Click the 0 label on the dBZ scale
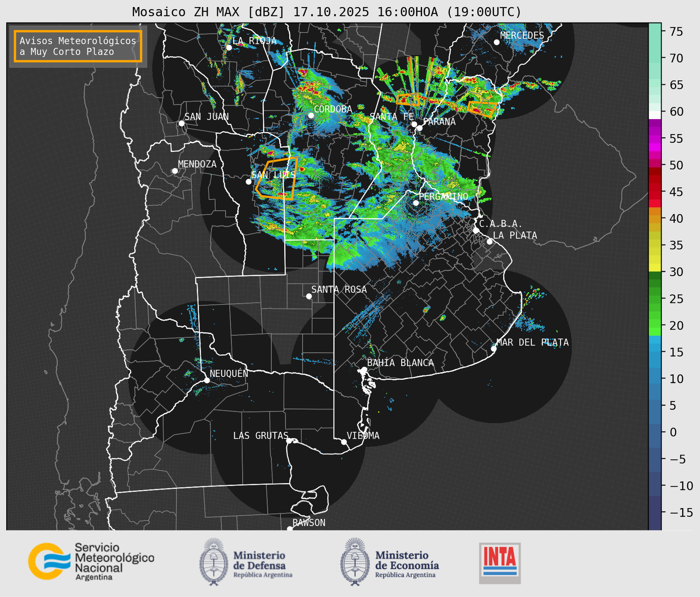Viewport: 700px width, 597px height. click(673, 432)
